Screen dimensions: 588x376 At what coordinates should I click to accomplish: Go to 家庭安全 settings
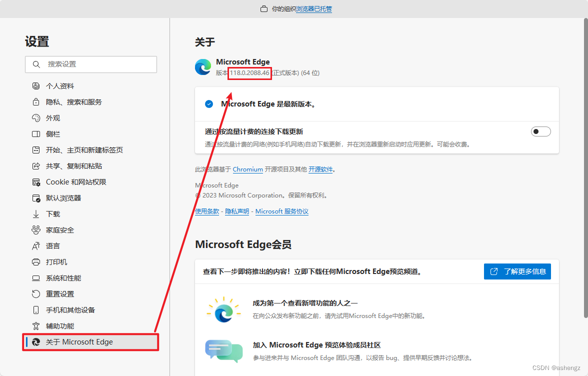point(60,230)
